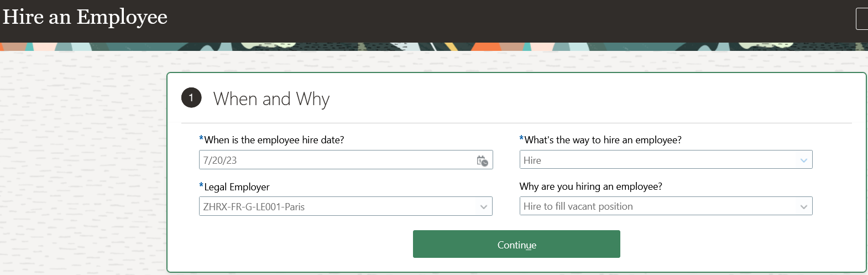Viewport: 868px width, 275px height.
Task: Expand the hiring reason dropdown arrow
Action: point(804,207)
